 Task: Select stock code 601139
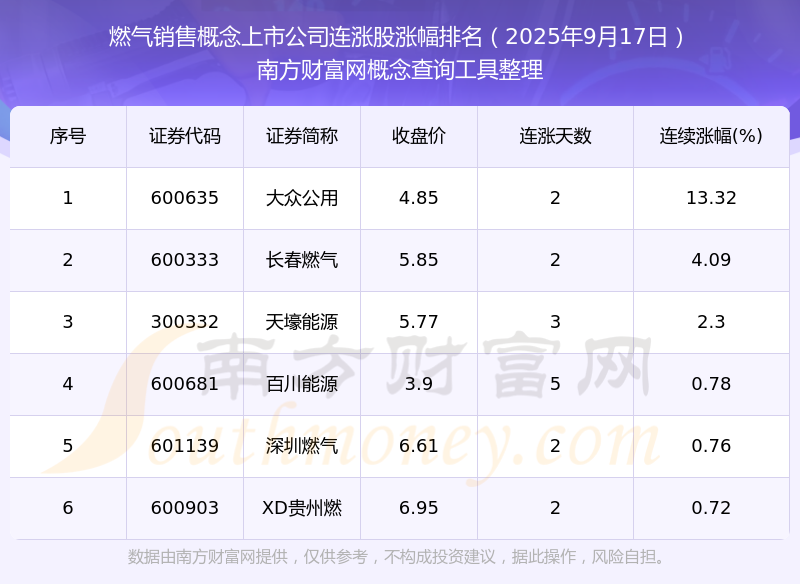pos(185,446)
